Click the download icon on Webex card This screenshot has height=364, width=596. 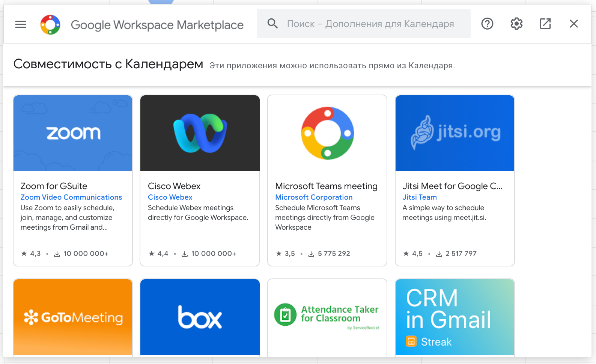pyautogui.click(x=185, y=254)
